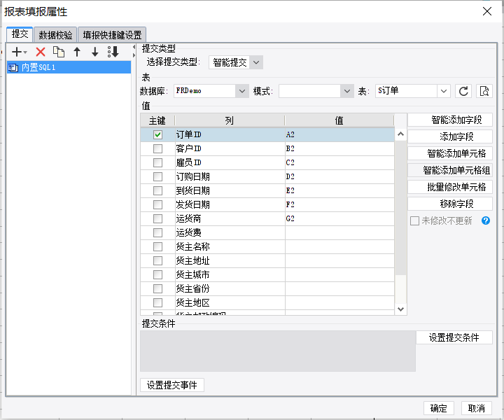Click the add (+) submit item icon
Image resolution: width=504 pixels, height=420 pixels.
pos(16,52)
